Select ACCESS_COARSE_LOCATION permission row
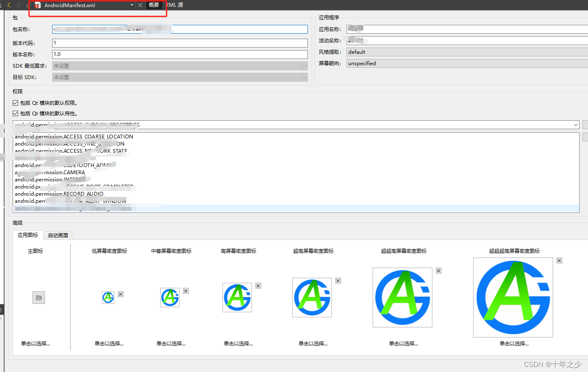This screenshot has height=372, width=588. (x=297, y=136)
